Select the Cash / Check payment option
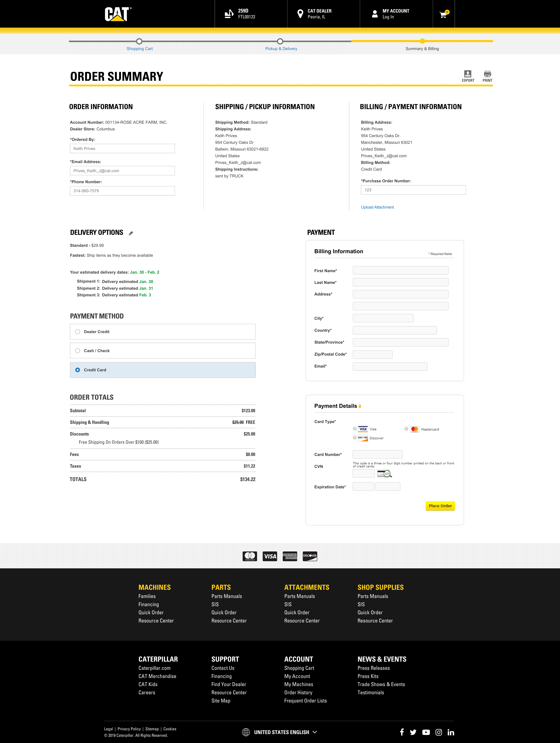Screen dimensions: 560x743 (x=78, y=351)
